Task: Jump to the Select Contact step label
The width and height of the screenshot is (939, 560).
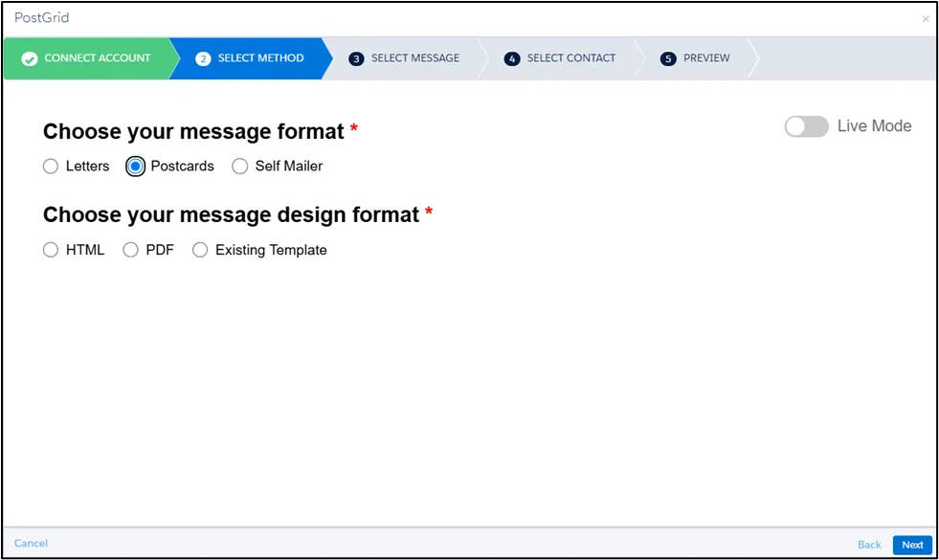Action: click(x=571, y=58)
